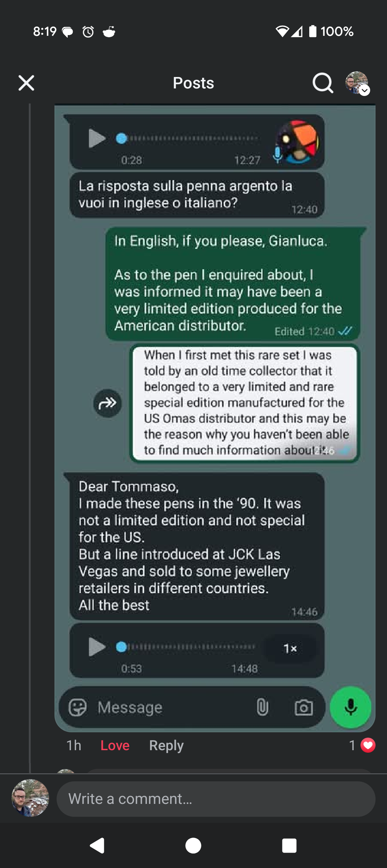Play the 0:28 voice message
Viewport: 387px width, 868px height.
point(96,138)
